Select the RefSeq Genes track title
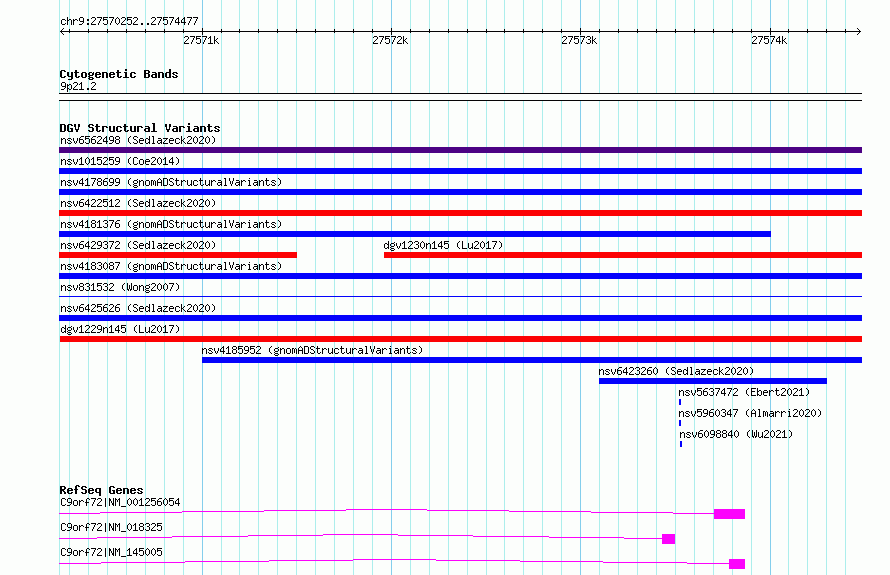890x575 pixels. point(101,490)
